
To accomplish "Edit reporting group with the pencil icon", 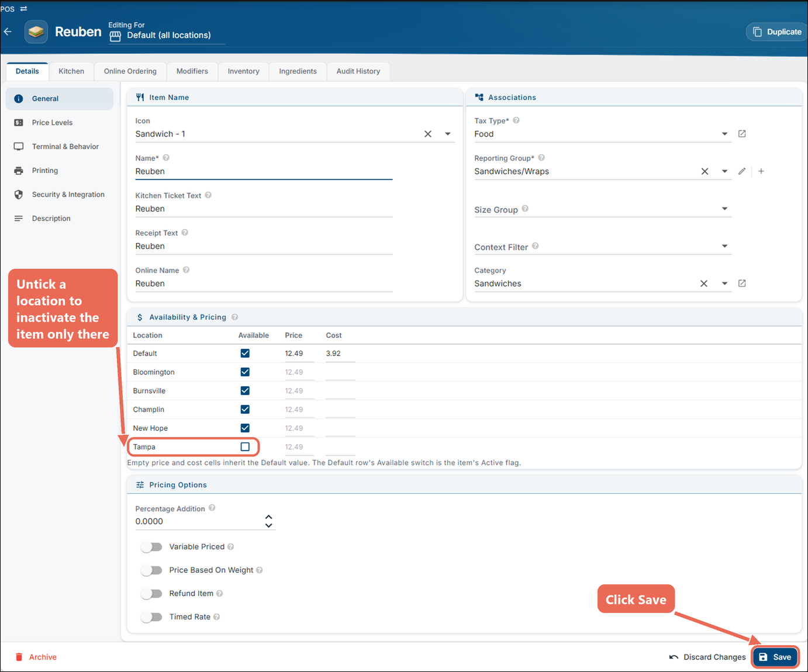I will (742, 171).
